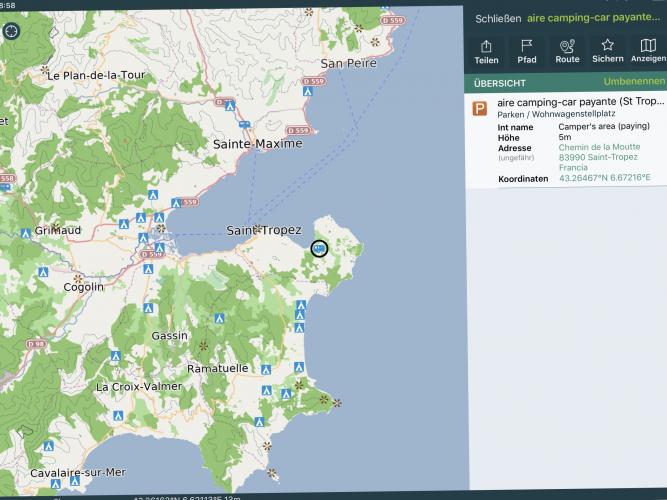
Task: Save the place with the Sichern star
Action: point(607,51)
